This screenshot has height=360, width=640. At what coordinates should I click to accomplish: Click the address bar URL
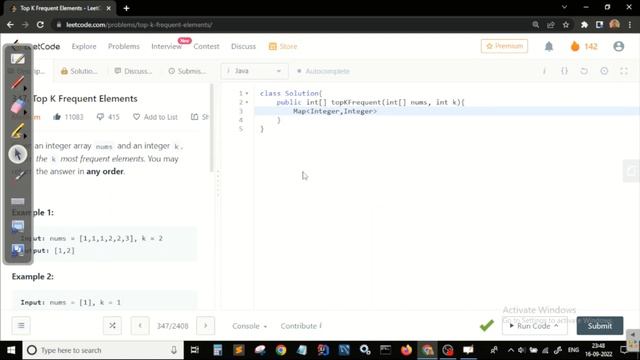pyautogui.click(x=139, y=24)
